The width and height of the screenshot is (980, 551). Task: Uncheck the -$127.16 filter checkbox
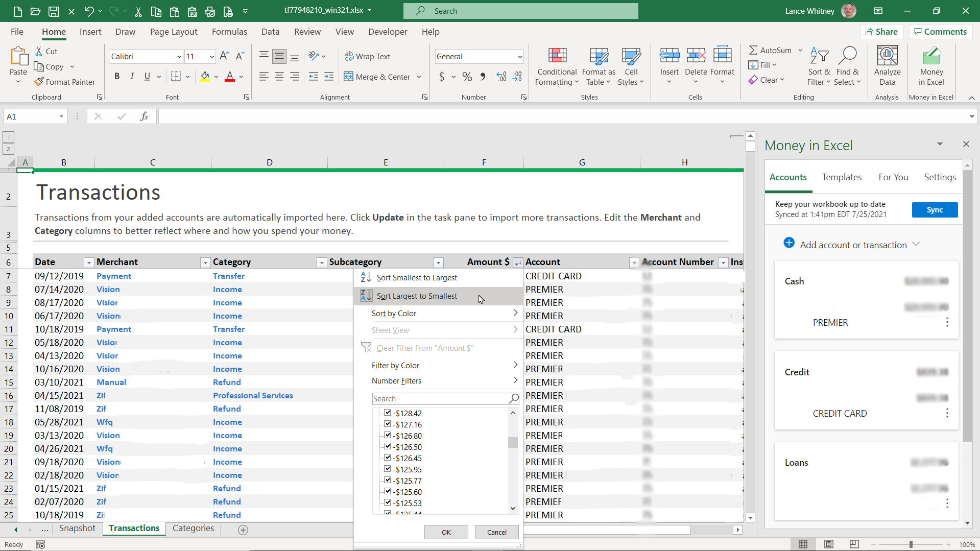pos(388,424)
